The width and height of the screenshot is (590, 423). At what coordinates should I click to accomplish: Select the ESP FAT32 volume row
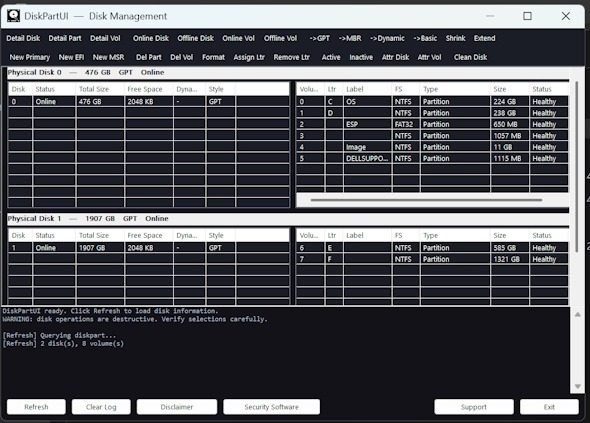(x=432, y=124)
